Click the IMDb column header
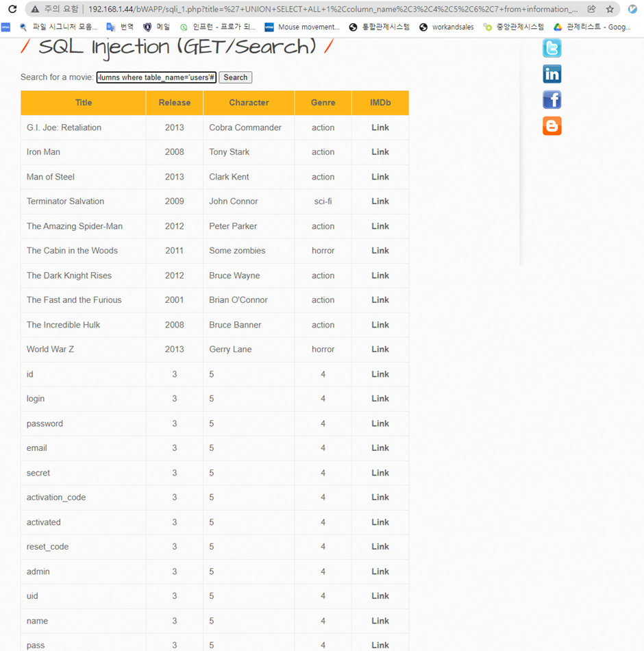The width and height of the screenshot is (644, 651). 380,103
